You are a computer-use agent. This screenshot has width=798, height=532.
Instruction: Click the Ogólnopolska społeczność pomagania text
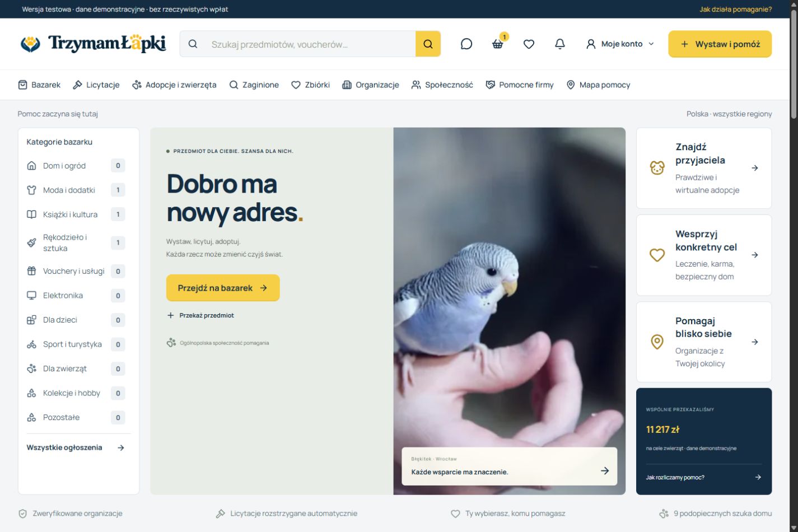pos(224,343)
